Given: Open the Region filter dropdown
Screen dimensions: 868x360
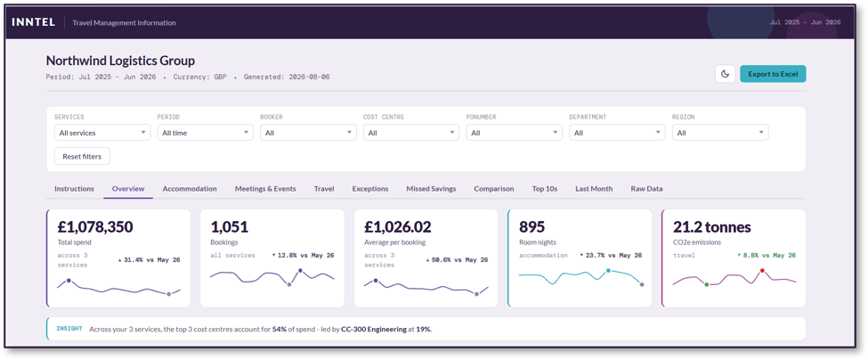Looking at the screenshot, I should pyautogui.click(x=720, y=133).
